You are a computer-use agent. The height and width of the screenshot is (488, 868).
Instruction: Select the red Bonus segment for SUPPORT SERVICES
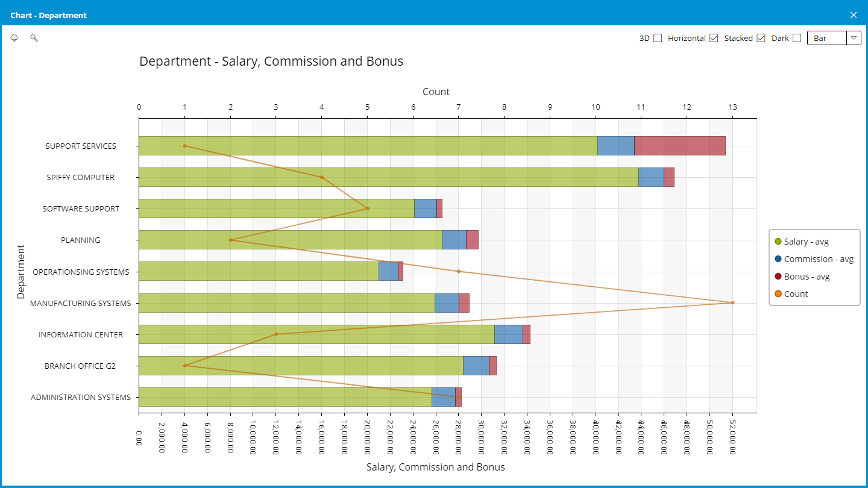click(679, 146)
